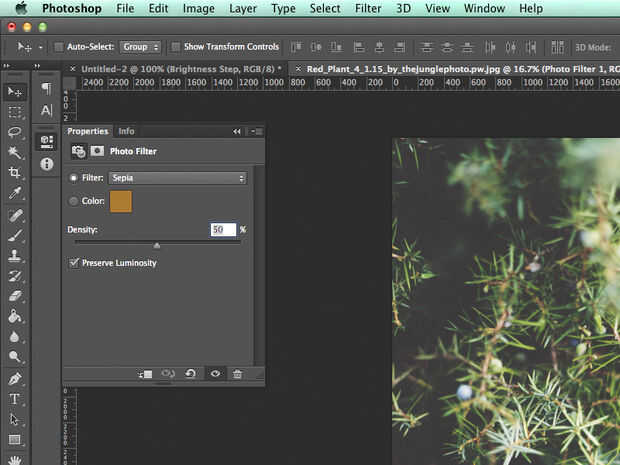This screenshot has width=620, height=465.
Task: Open the Character panel icon
Action: (x=46, y=110)
